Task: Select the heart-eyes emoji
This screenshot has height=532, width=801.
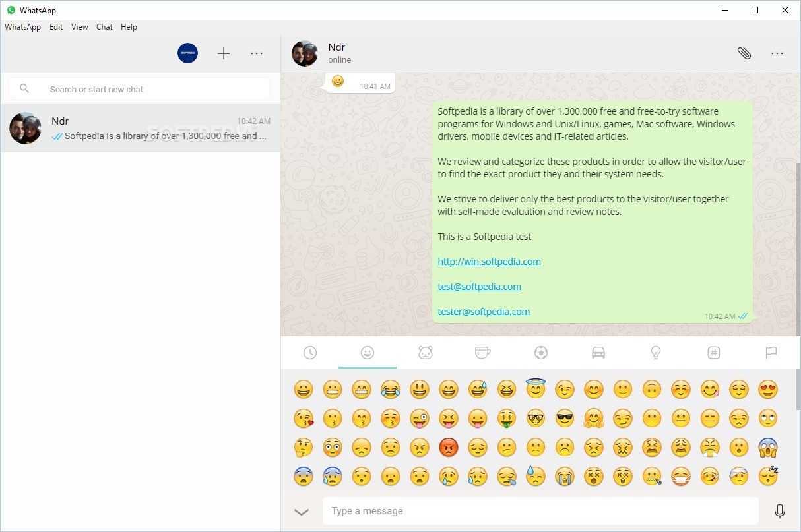Action: [768, 389]
